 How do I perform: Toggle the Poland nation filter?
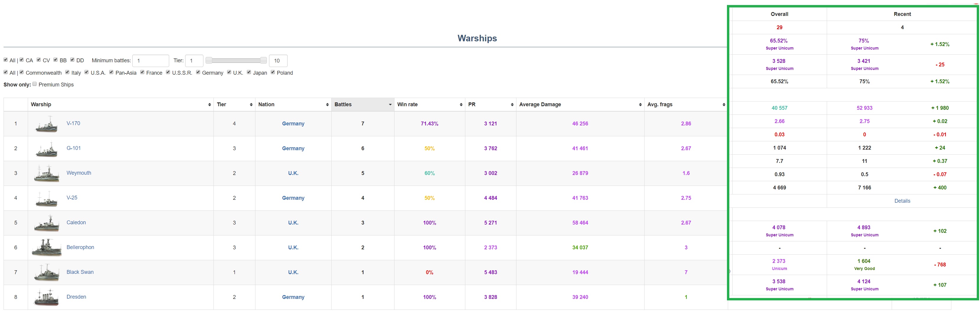click(273, 72)
